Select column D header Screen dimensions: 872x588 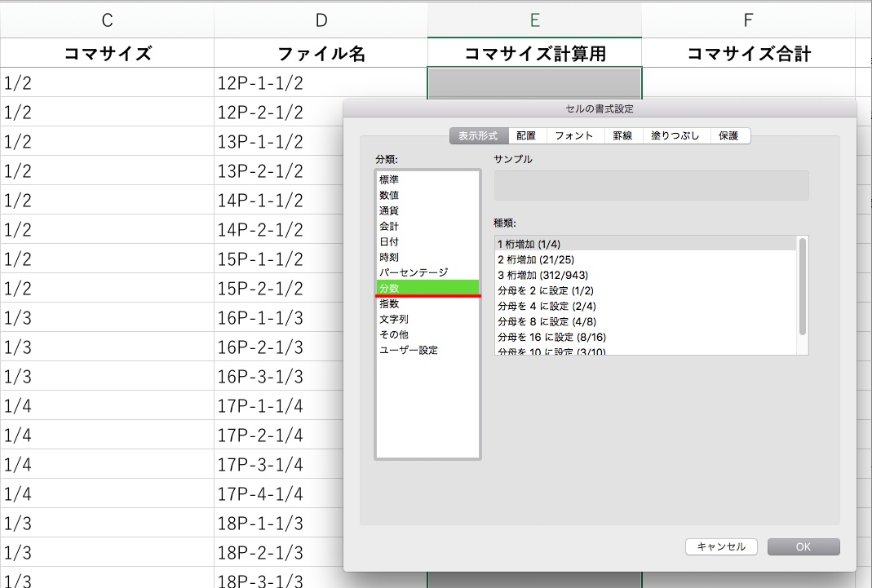click(x=321, y=20)
